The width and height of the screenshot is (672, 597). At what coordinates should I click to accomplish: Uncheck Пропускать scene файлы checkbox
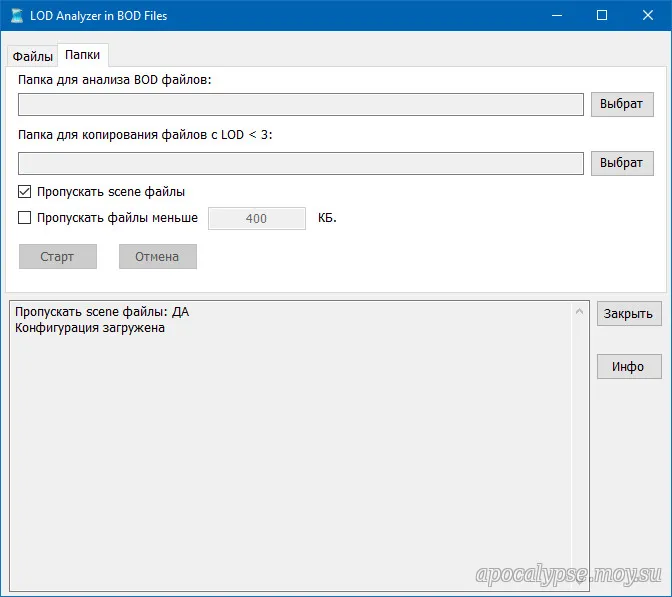(x=25, y=192)
